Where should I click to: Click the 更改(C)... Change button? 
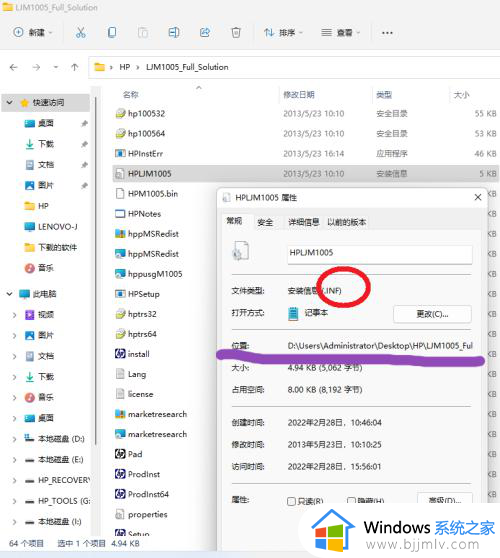[432, 314]
